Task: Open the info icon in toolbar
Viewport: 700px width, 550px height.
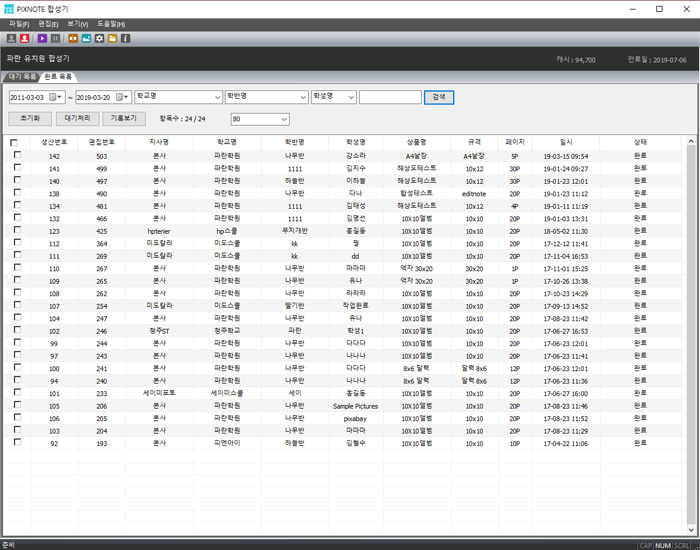Action: (125, 38)
